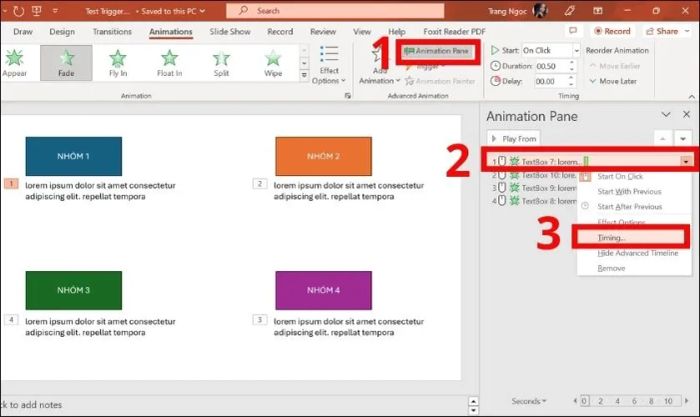This screenshot has width=700, height=417.
Task: Click the Start From Beginning presentation icon
Action: click(x=37, y=11)
